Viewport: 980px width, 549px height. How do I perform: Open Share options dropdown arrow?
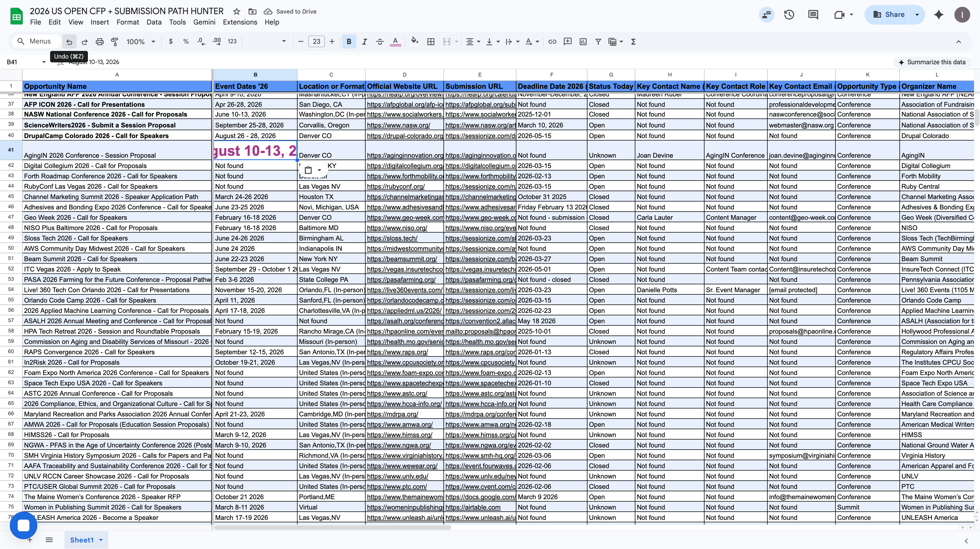917,15
